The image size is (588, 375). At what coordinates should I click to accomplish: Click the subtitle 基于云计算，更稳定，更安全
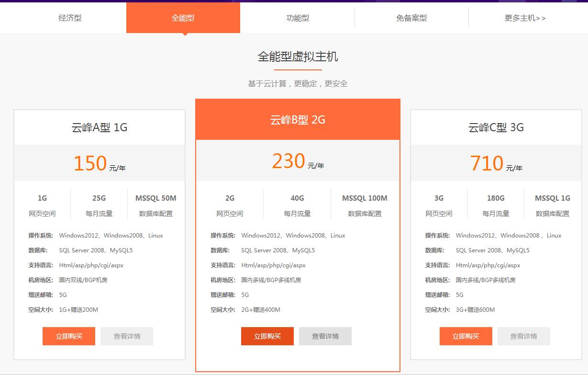pos(298,83)
